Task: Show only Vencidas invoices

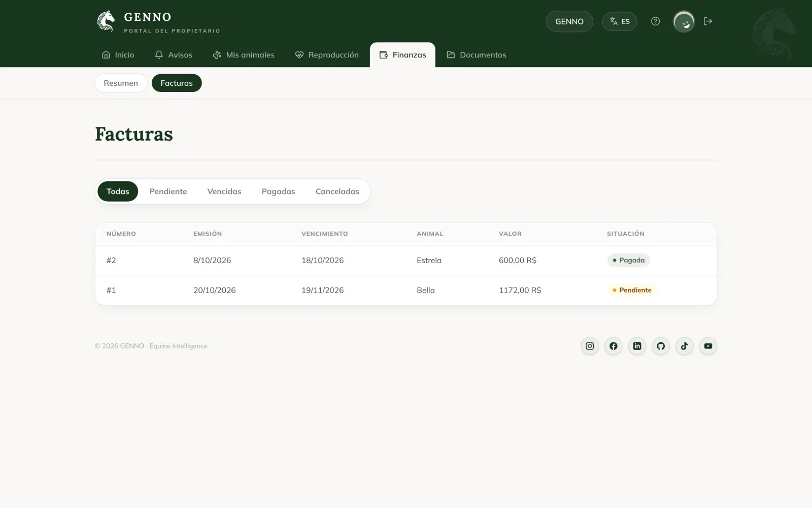Action: click(x=224, y=192)
